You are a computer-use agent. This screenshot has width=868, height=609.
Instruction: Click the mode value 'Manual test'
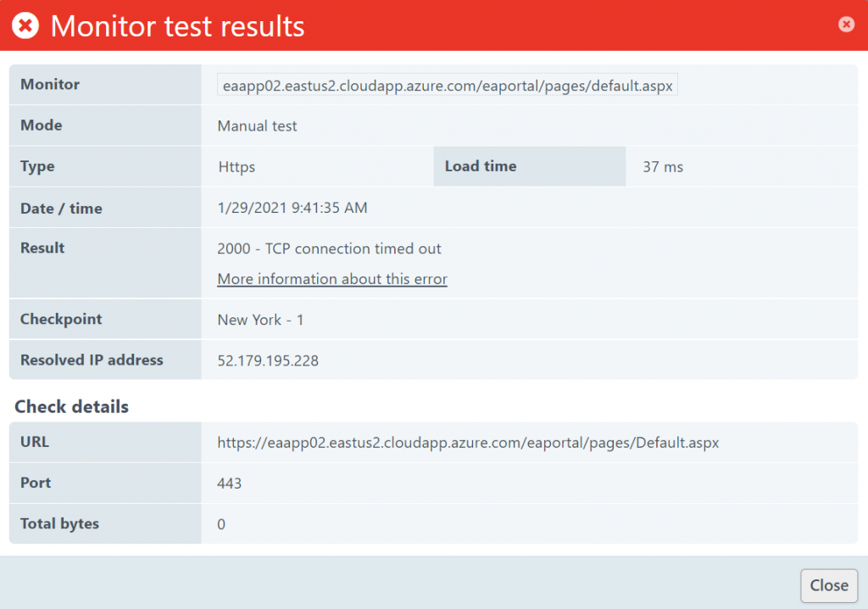tap(258, 126)
